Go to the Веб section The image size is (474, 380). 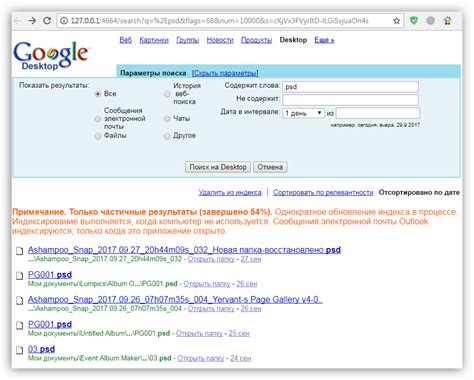point(126,40)
